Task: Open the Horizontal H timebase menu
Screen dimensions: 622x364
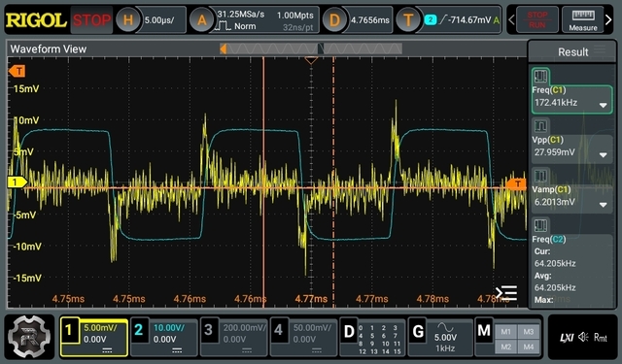Action: point(127,19)
